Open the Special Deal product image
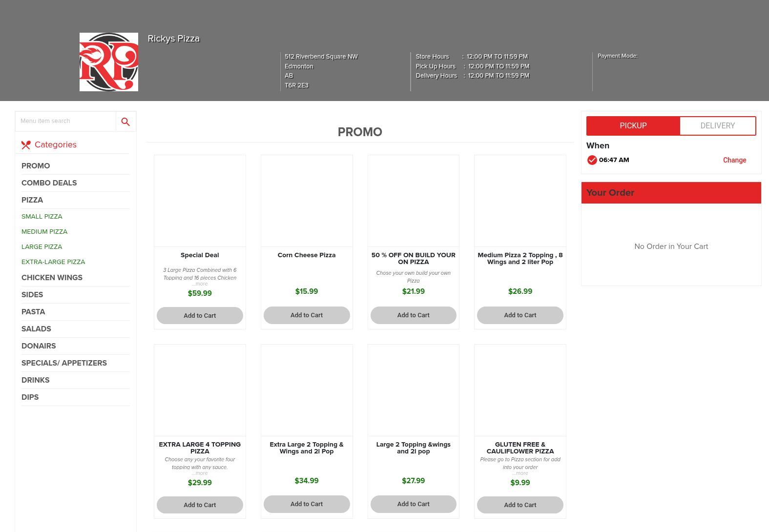Image resolution: width=769 pixels, height=532 pixels. pos(200,201)
